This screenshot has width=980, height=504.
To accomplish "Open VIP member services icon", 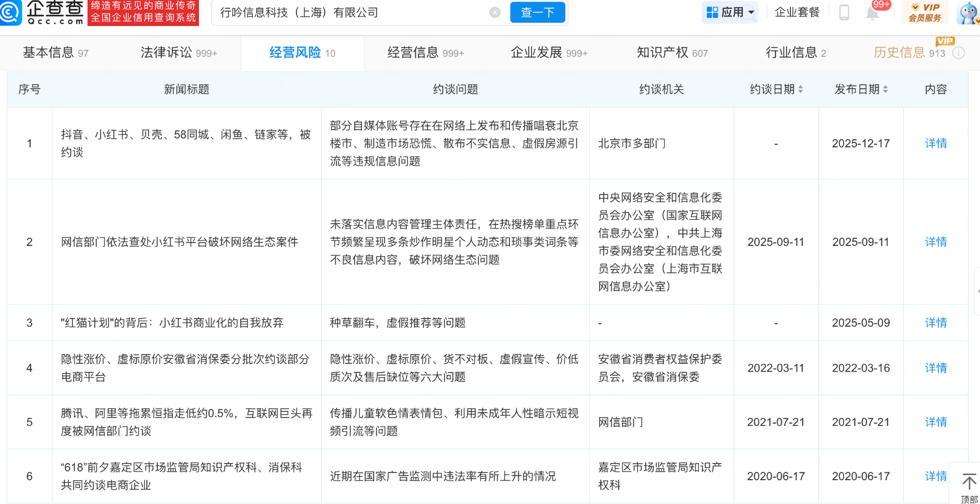I will [x=925, y=12].
